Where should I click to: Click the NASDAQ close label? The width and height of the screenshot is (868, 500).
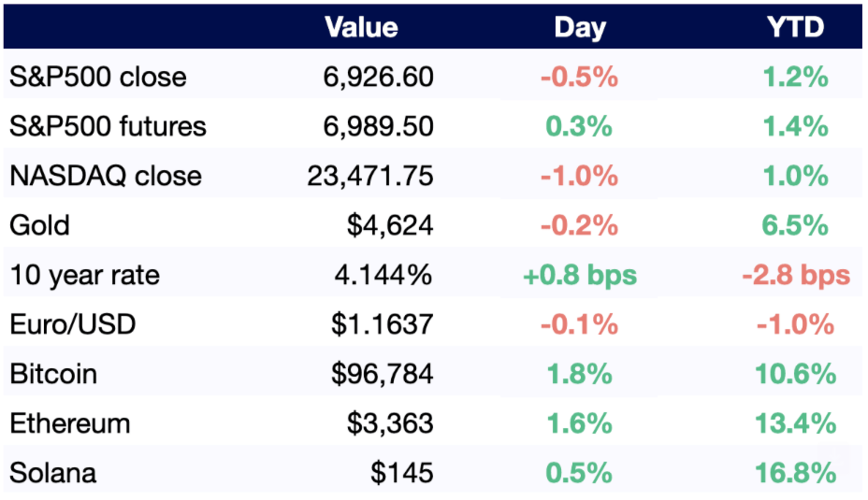[105, 176]
